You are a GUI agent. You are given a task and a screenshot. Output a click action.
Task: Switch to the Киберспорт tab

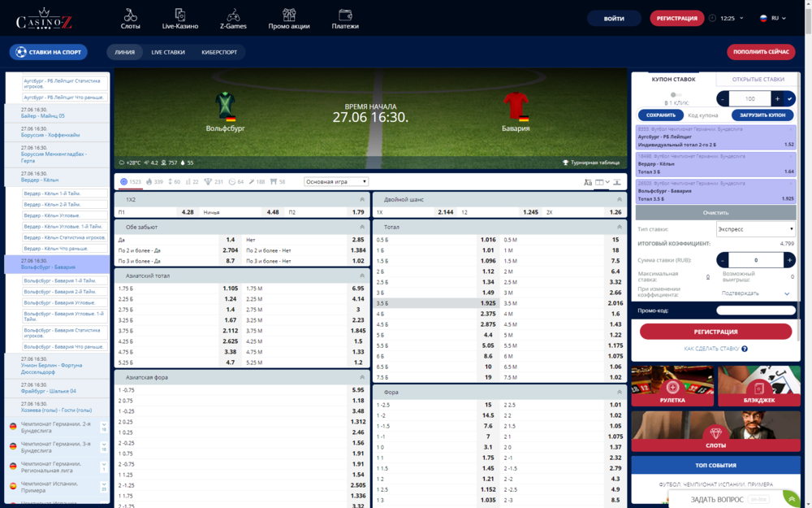click(219, 52)
